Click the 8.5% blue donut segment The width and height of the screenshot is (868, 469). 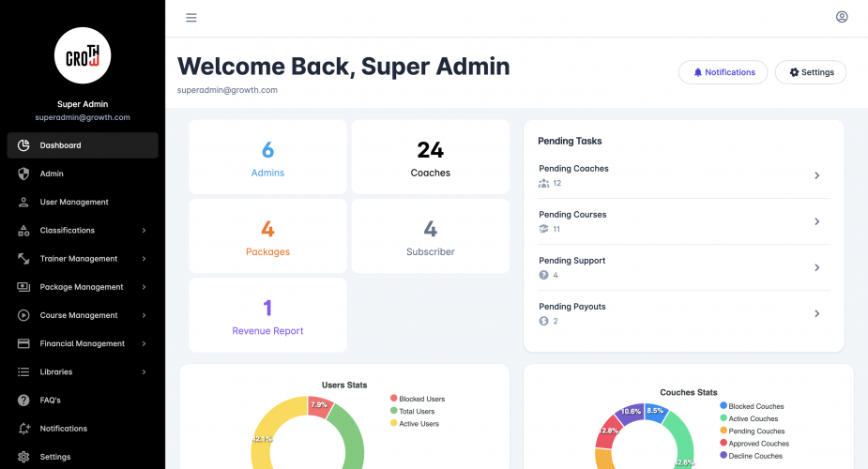pos(655,412)
